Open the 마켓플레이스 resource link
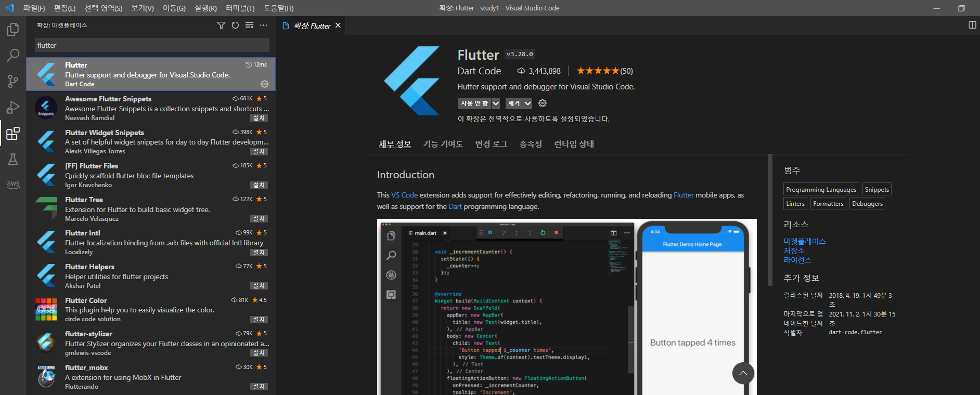This screenshot has width=980, height=395. 805,241
